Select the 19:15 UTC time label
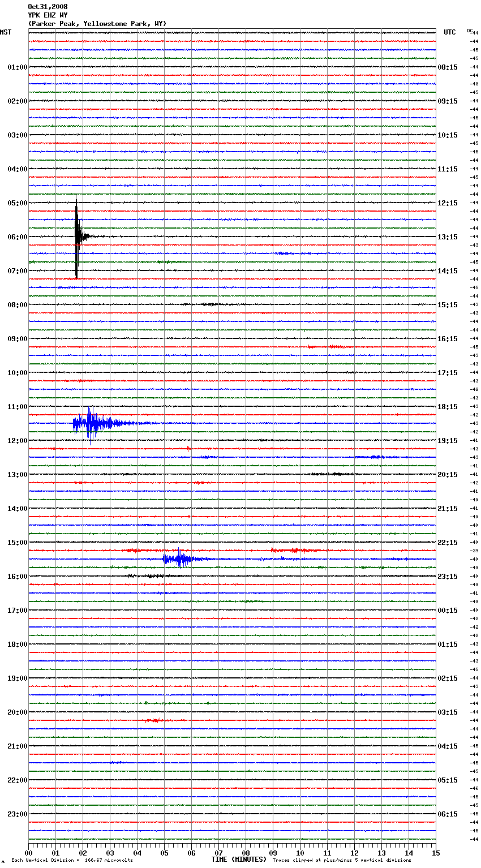The width and height of the screenshot is (481, 868). 448,441
